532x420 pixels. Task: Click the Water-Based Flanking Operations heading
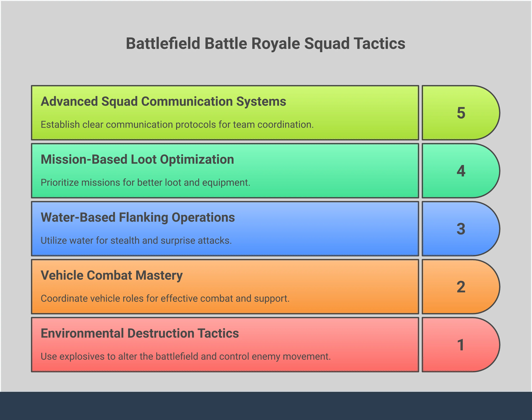click(138, 217)
